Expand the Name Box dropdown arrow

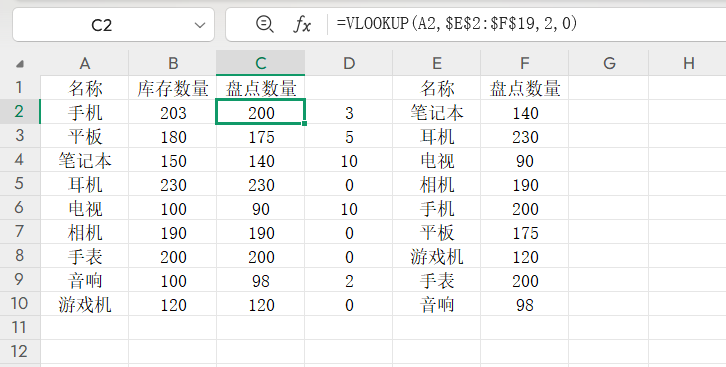click(200, 25)
